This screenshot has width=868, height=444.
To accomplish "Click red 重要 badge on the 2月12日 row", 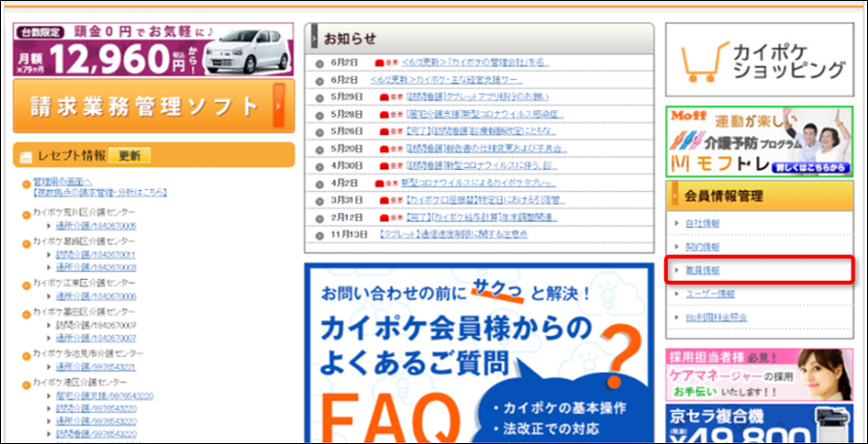I will (x=391, y=217).
